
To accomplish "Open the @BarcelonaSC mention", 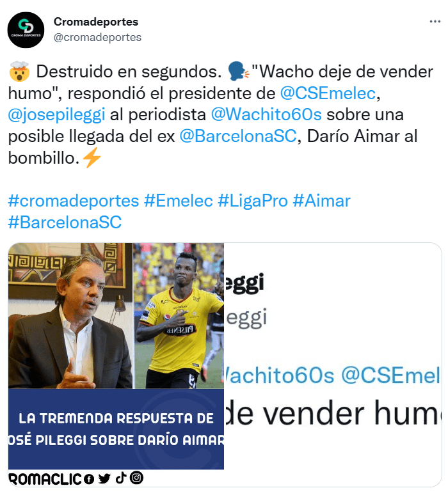I will (x=238, y=136).
